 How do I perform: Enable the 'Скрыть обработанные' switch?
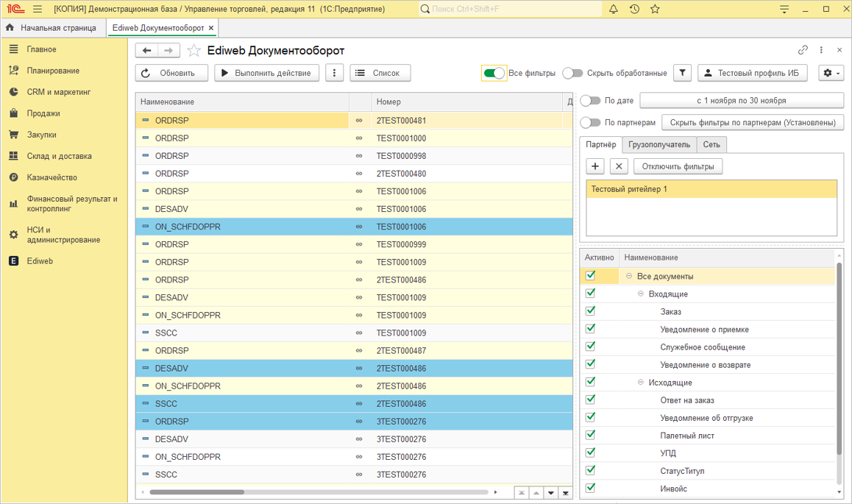coord(572,73)
